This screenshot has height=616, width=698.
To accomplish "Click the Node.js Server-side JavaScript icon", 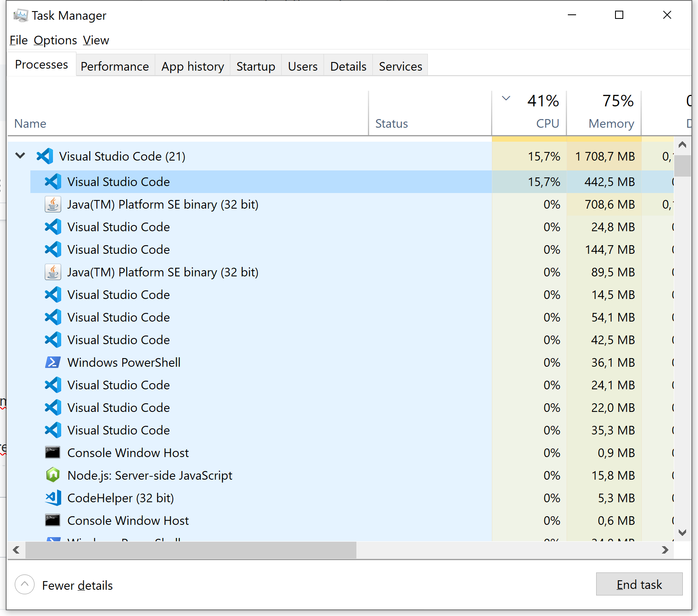I will [53, 476].
